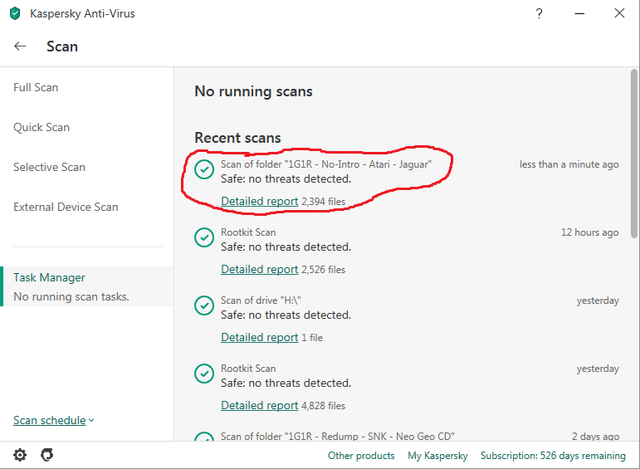This screenshot has width=640, height=469.
Task: Click 'No running scan tasks.' status text
Action: click(71, 297)
